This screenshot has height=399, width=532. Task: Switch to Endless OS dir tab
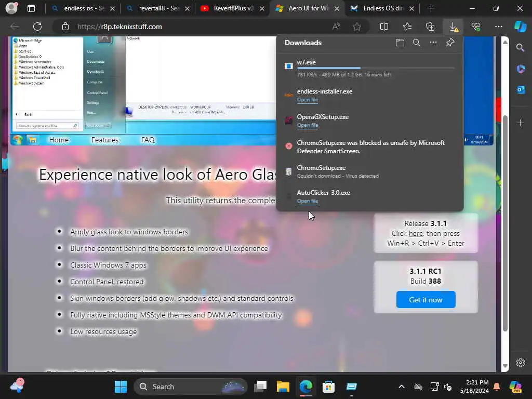[382, 8]
